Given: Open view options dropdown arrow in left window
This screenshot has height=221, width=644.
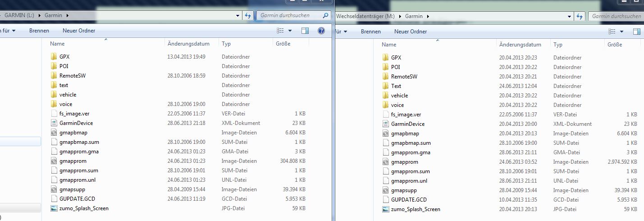Looking at the screenshot, I should 290,31.
